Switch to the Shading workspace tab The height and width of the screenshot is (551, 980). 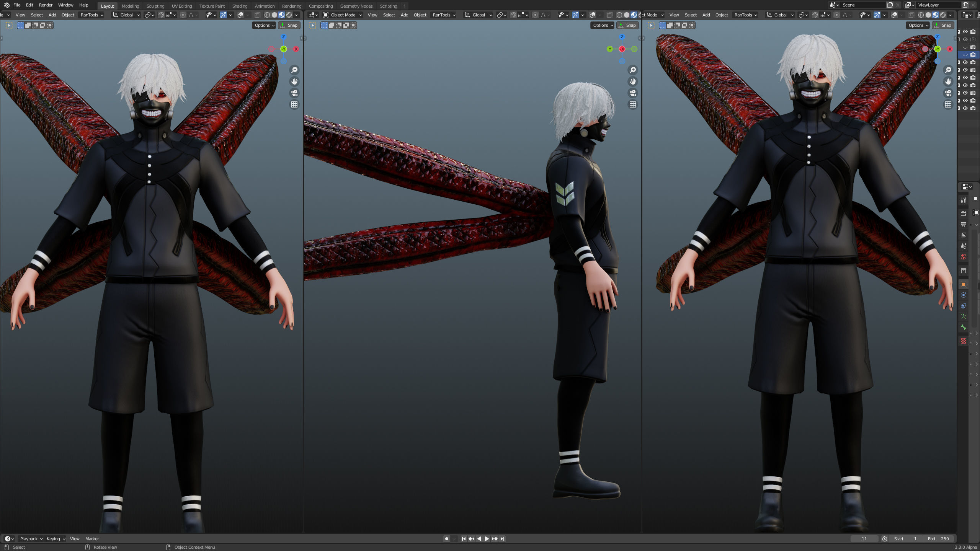pyautogui.click(x=240, y=6)
